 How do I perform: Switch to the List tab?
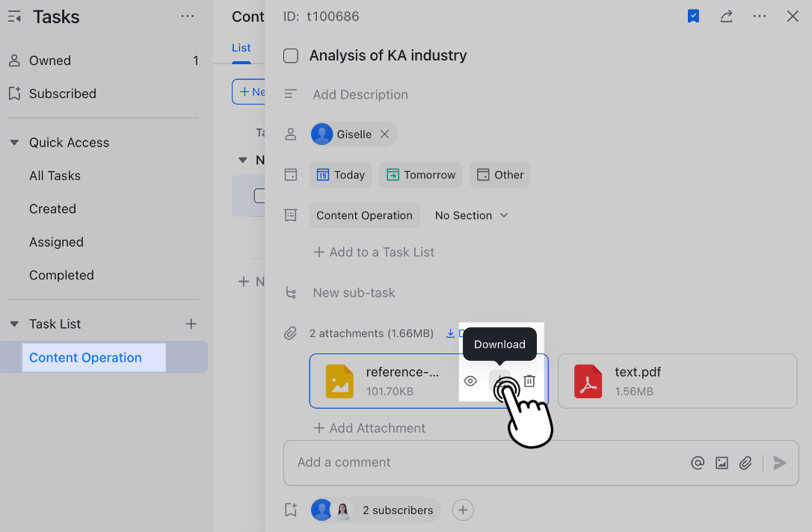coord(241,48)
